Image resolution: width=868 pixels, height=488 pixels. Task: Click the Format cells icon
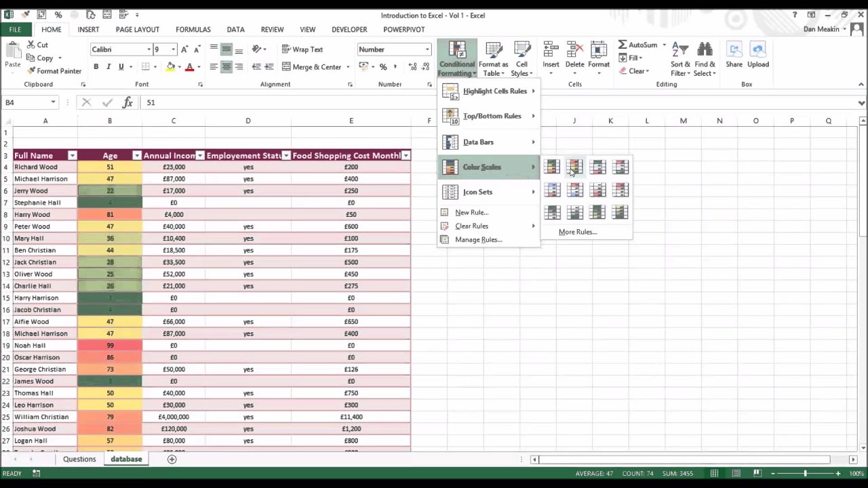coord(598,49)
